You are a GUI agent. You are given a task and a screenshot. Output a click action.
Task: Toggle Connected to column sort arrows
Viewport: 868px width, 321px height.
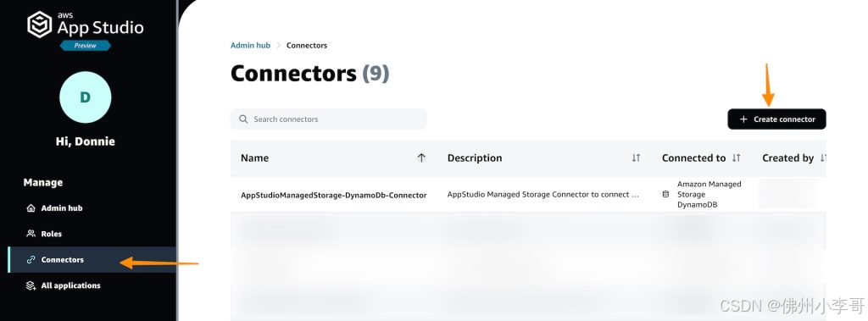coord(736,158)
